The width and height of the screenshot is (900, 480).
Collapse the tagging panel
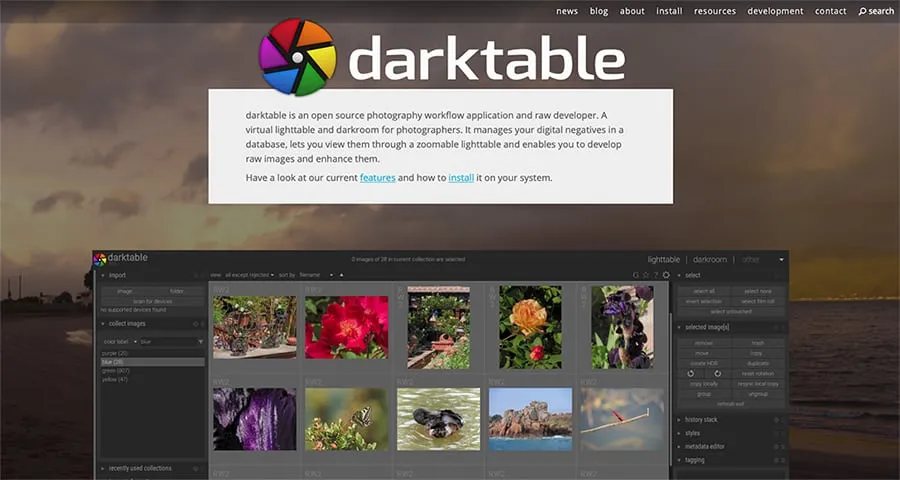pyautogui.click(x=680, y=460)
